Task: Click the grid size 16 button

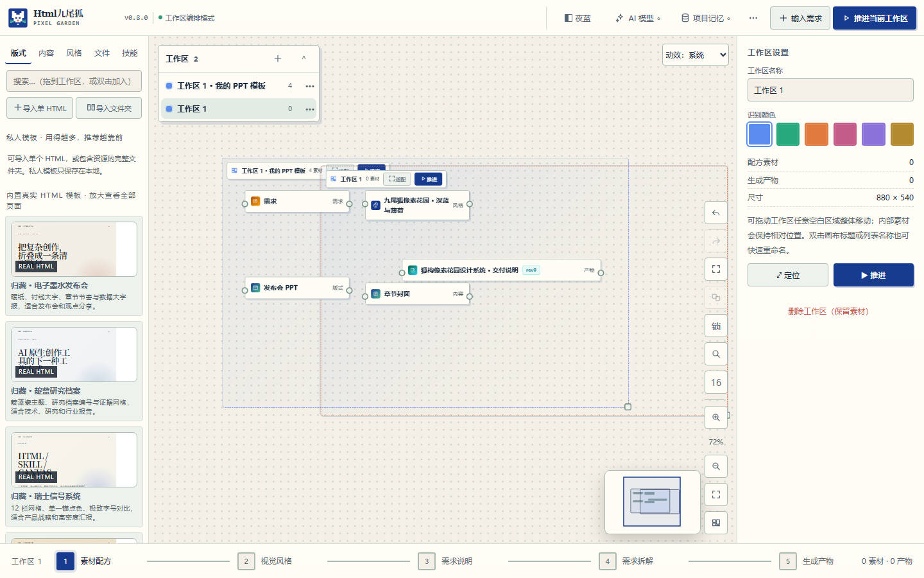Action: (x=716, y=382)
